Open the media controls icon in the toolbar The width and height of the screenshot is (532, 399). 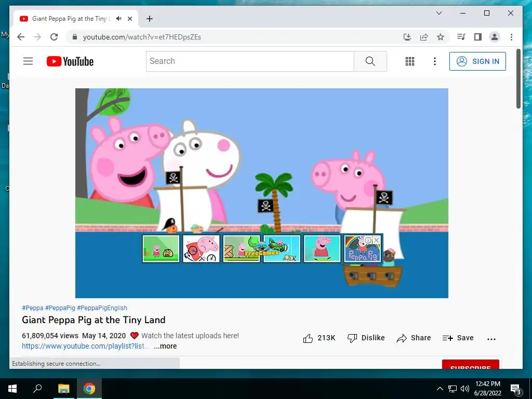(461, 37)
